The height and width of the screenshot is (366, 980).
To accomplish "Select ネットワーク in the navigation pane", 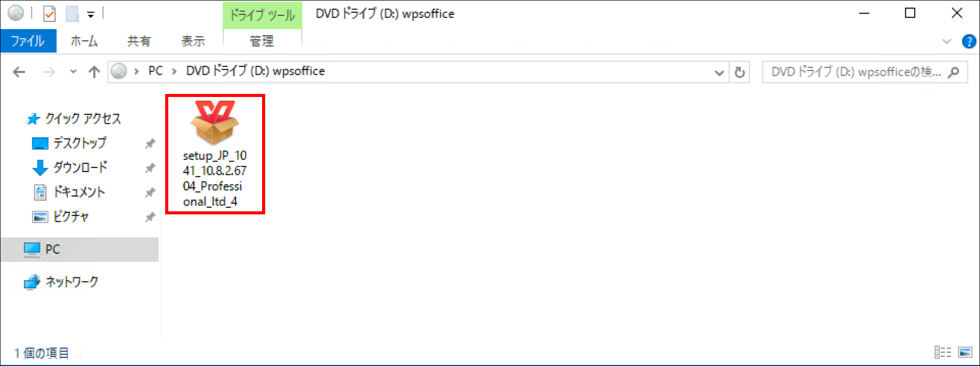I will coord(72,282).
